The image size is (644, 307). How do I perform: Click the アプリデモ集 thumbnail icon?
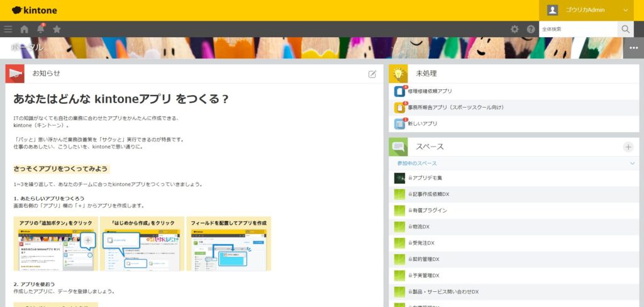pyautogui.click(x=399, y=178)
